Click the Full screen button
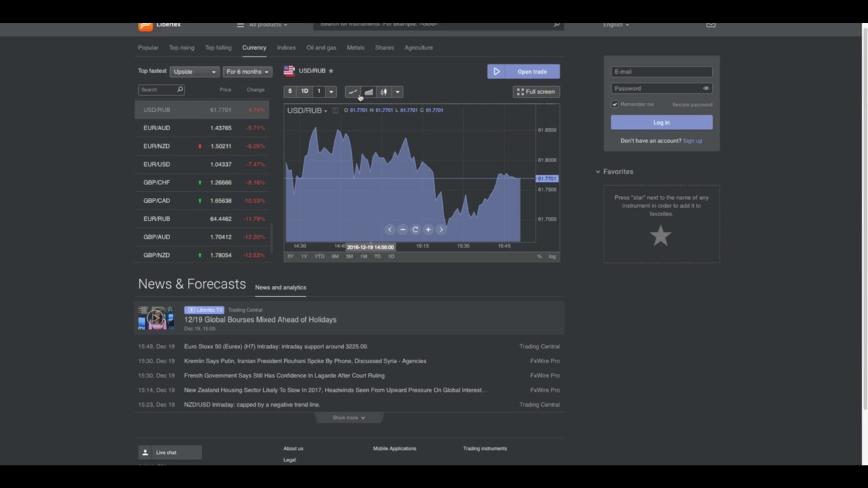Viewport: 868px width, 488px height. 536,91
